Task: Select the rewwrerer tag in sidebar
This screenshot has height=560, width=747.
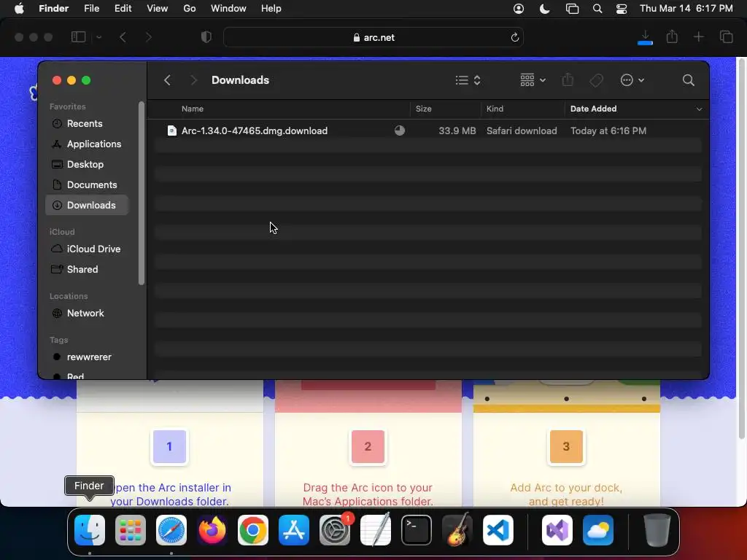Action: 88,357
